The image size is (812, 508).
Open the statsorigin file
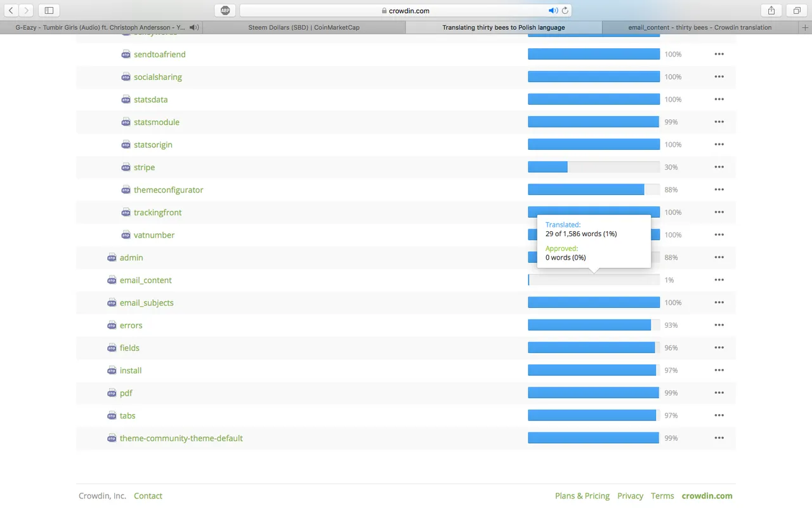click(153, 145)
